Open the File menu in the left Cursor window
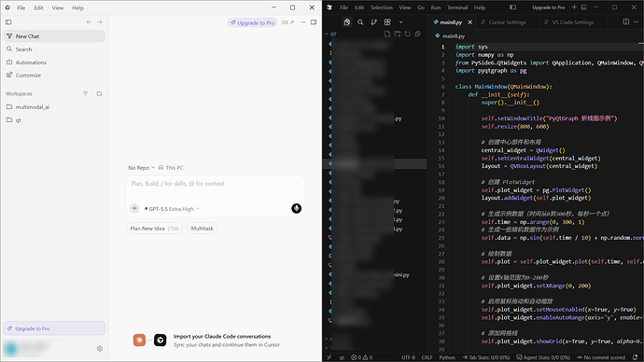 pos(21,7)
